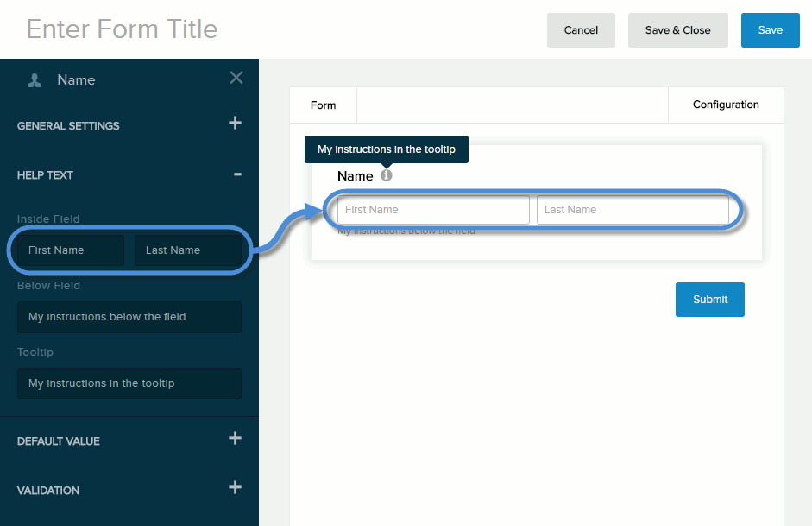This screenshot has height=526, width=812.
Task: Click the DEFAULT VALUE heading text
Action: click(59, 441)
